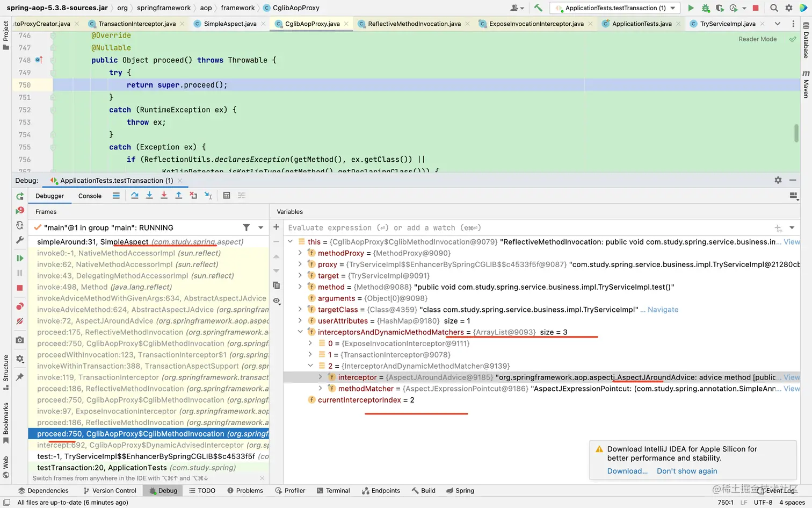This screenshot has width=812, height=508.
Task: Click the restore layout icon in debugger
Action: 794,196
